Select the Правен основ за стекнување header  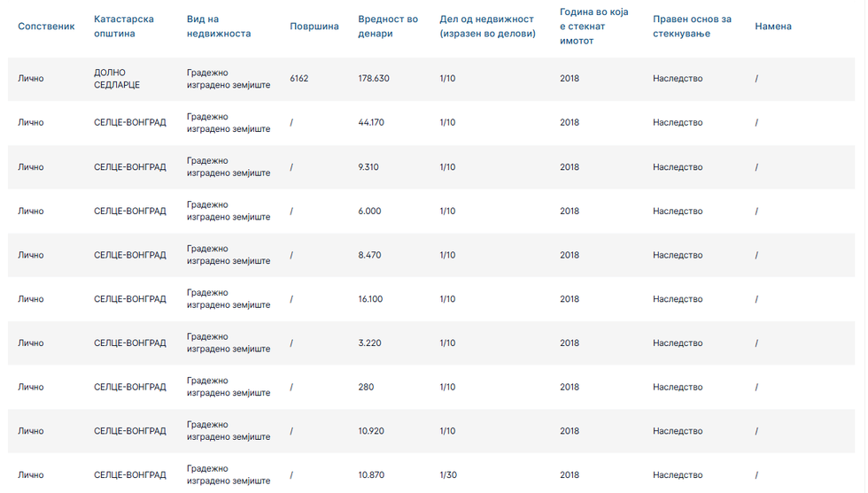pos(692,27)
